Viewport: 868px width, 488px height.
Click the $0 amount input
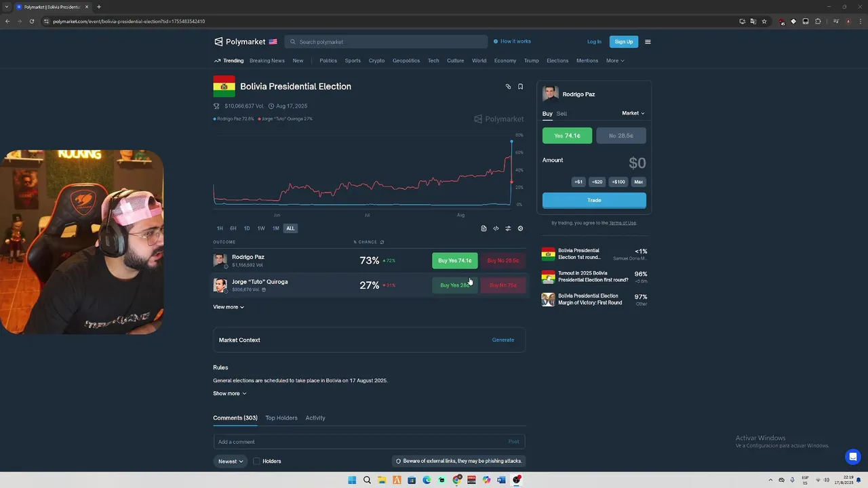pyautogui.click(x=637, y=163)
